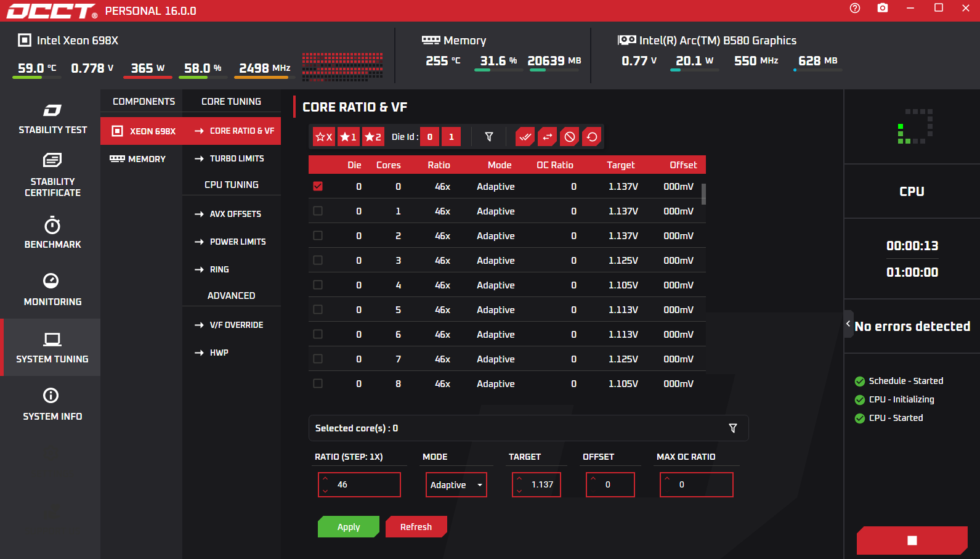This screenshot has width=980, height=559.
Task: Open the Mode dropdown showing Adaptive
Action: pyautogui.click(x=456, y=485)
